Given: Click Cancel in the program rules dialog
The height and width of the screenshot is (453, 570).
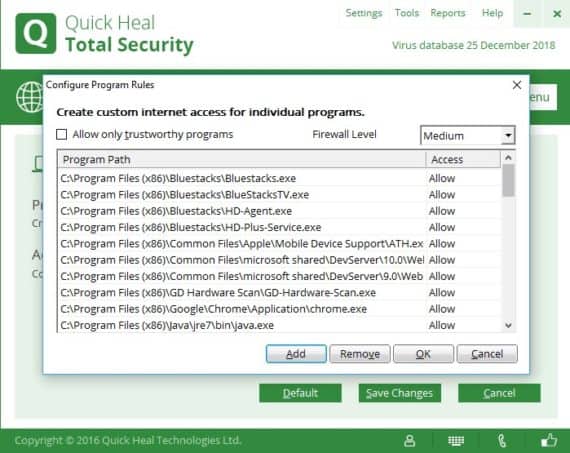Looking at the screenshot, I should click(x=487, y=354).
